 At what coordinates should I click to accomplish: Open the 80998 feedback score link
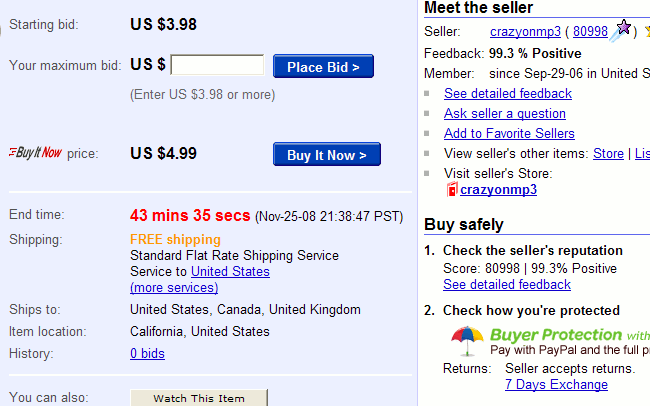(x=589, y=31)
